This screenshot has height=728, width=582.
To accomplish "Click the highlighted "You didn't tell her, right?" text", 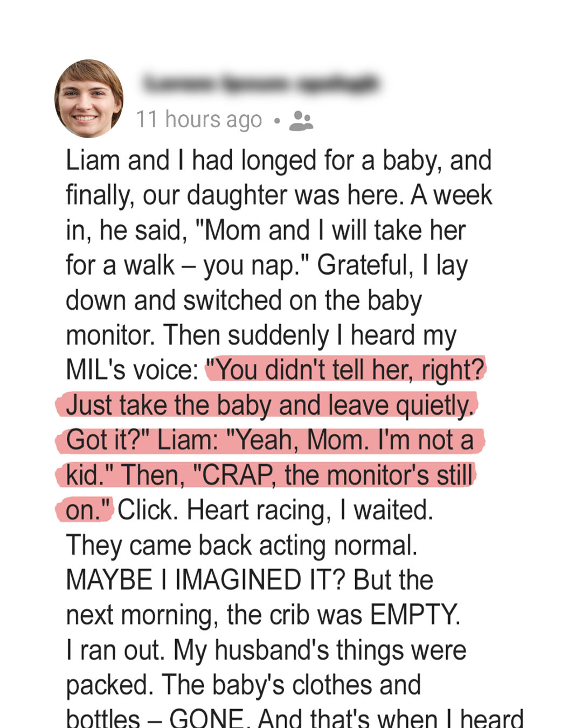I will point(346,370).
